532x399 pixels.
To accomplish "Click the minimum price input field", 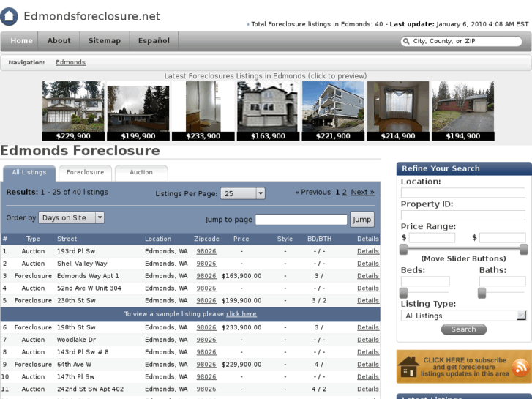I will 432,238.
